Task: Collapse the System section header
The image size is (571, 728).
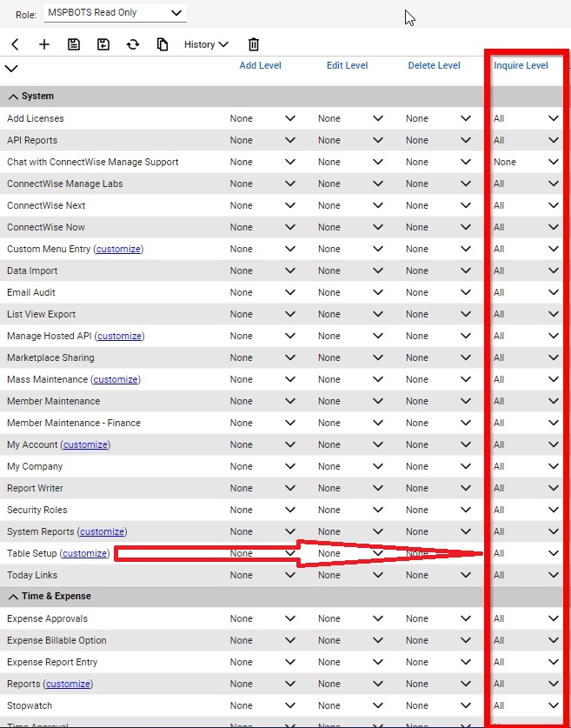Action: coord(14,97)
